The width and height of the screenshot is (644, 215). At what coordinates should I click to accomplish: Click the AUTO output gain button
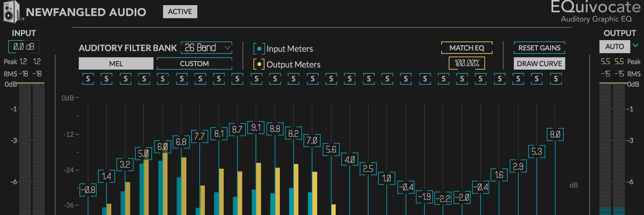tap(615, 47)
